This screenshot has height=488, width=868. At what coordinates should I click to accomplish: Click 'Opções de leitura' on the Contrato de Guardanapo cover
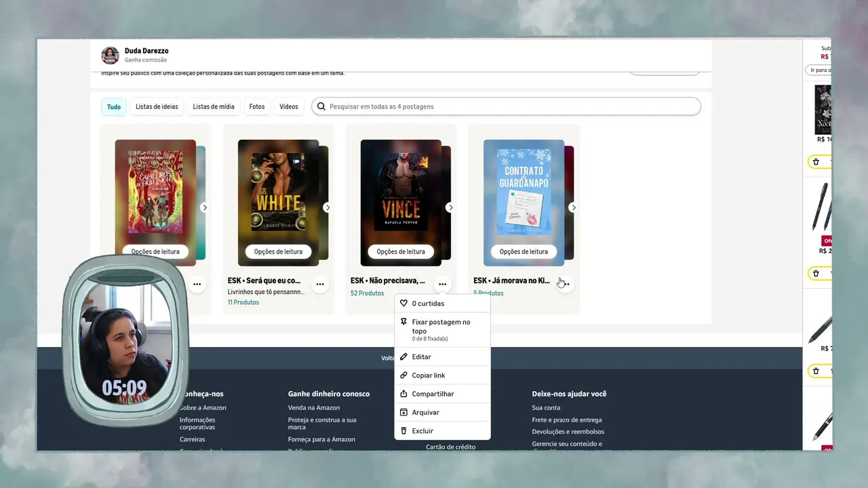[x=524, y=251]
